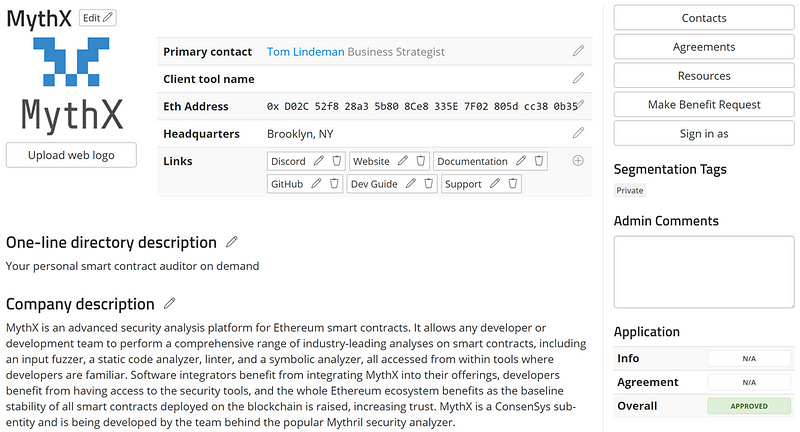Click the Sign in as button
The height and width of the screenshot is (432, 800).
coord(704,134)
